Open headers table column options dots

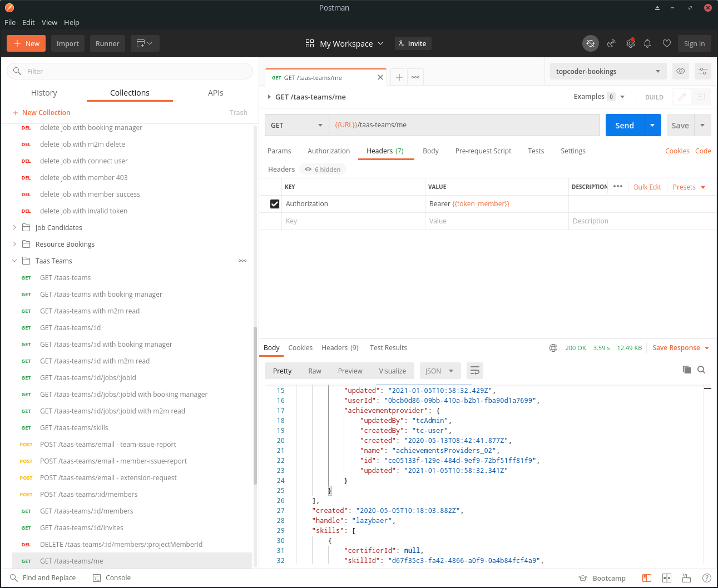coord(618,187)
